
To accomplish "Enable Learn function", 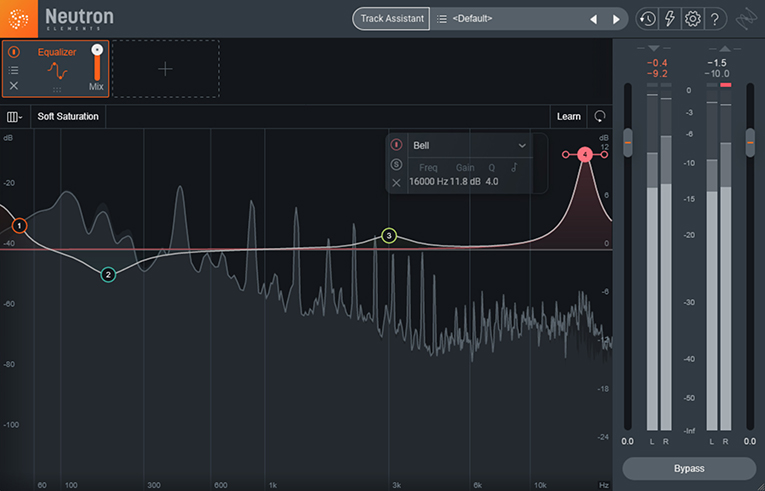I will (x=569, y=117).
